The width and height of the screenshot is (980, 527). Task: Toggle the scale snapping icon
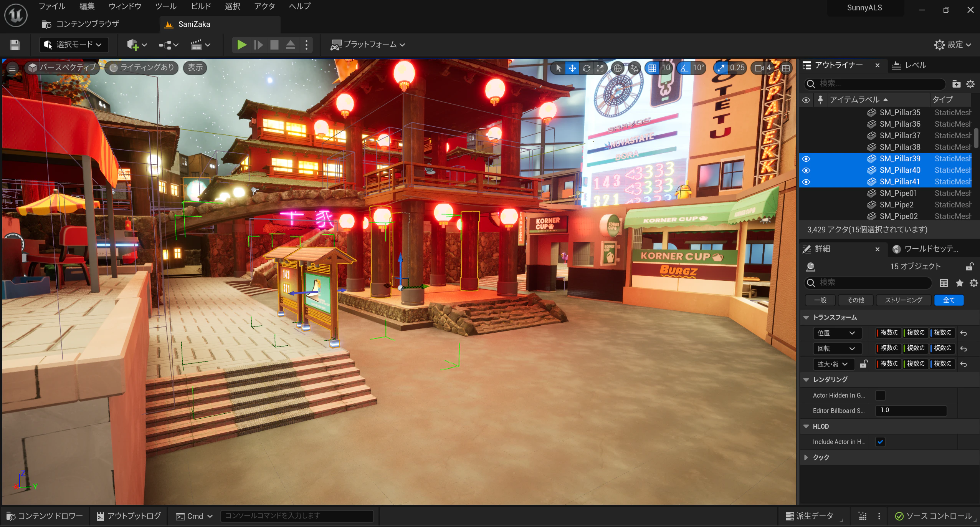pyautogui.click(x=721, y=68)
